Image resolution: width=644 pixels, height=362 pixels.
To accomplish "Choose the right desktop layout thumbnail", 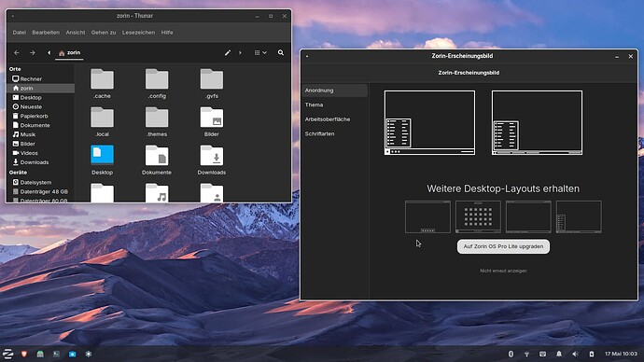I will click(537, 123).
